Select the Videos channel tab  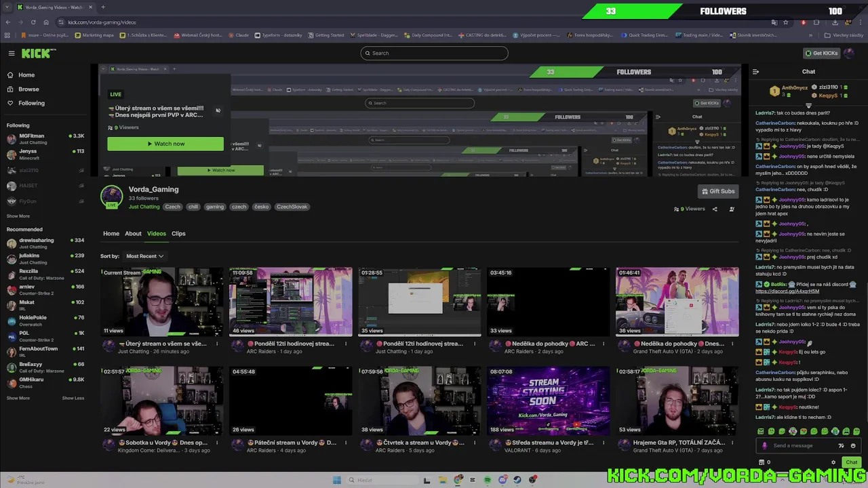point(157,234)
